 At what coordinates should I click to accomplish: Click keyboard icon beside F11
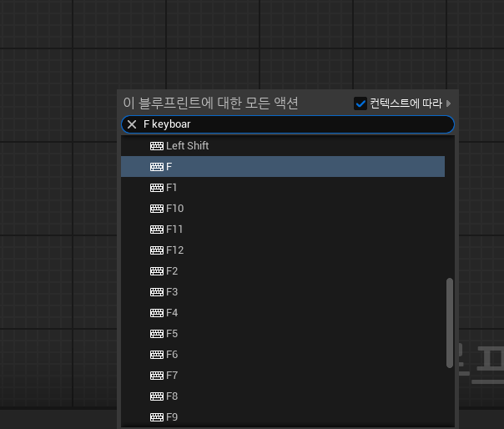(x=157, y=230)
